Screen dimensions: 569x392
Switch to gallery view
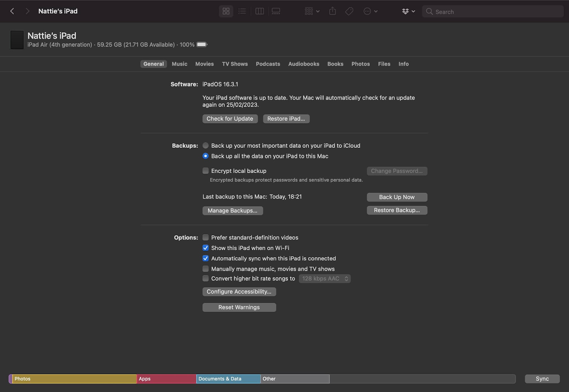pos(276,11)
